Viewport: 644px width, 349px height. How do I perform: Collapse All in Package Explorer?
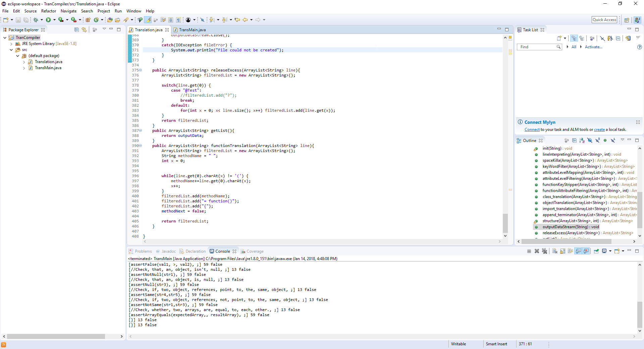[x=76, y=30]
